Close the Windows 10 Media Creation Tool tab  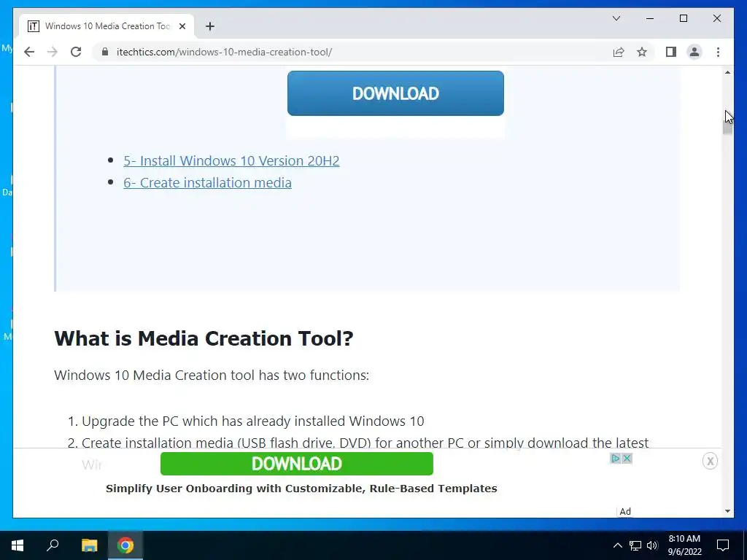pos(182,26)
